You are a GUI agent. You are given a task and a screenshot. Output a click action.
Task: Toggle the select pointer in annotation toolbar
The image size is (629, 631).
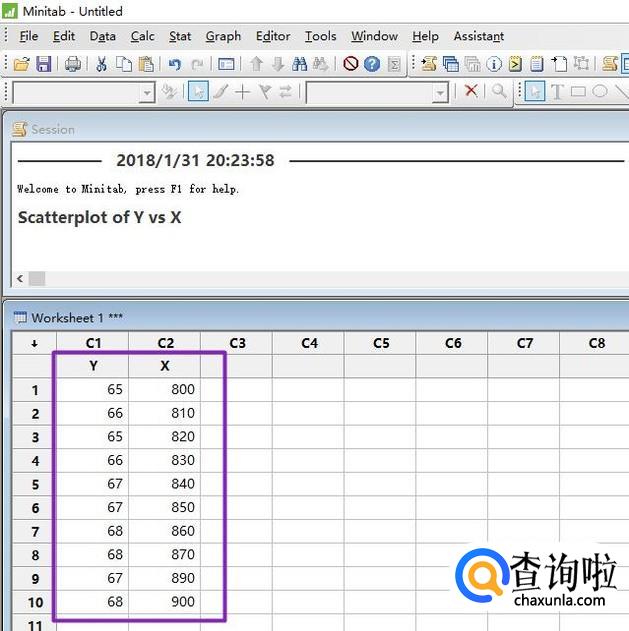pyautogui.click(x=535, y=91)
